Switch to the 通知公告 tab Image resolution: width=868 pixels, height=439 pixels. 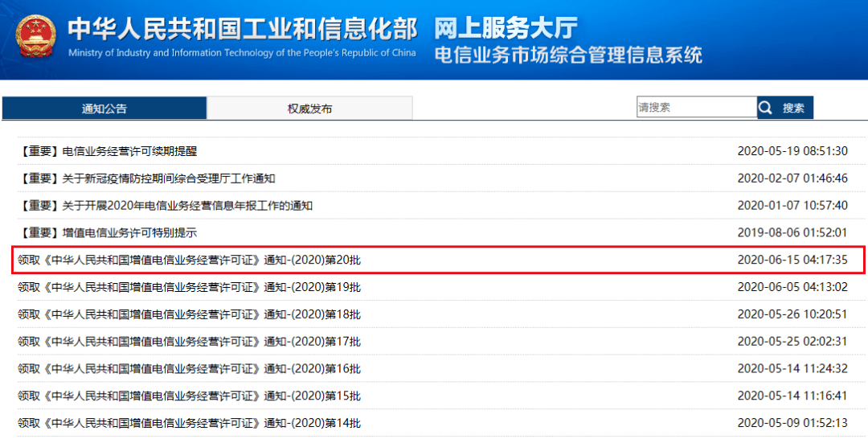pos(104,109)
